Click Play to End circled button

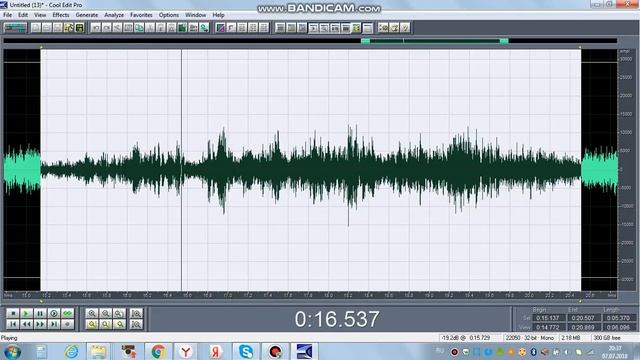(x=54, y=313)
